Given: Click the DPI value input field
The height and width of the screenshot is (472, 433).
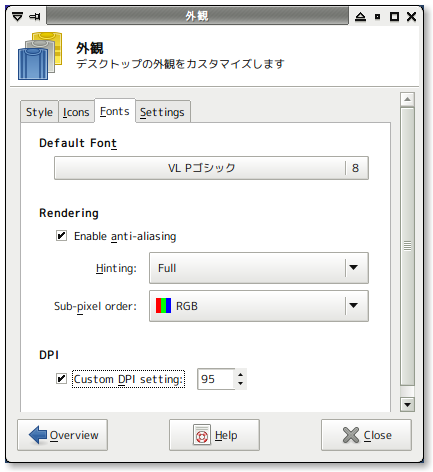Looking at the screenshot, I should point(216,379).
